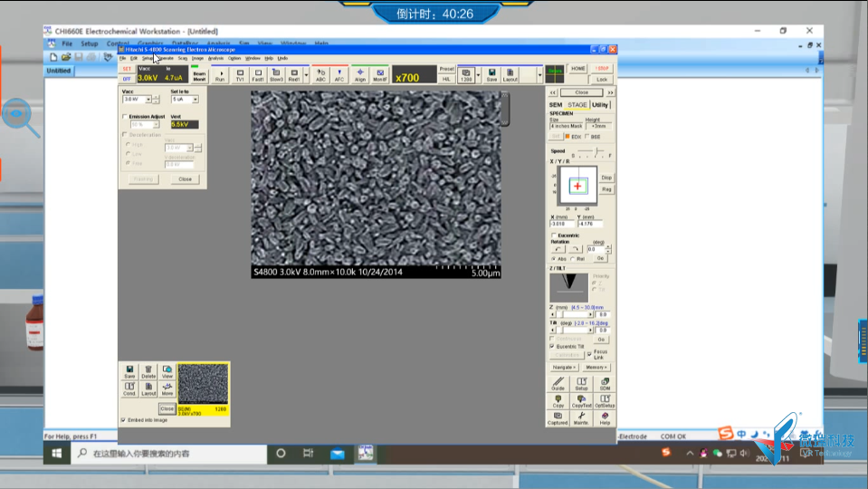The width and height of the screenshot is (868, 489).
Task: Click View icon in captured image panel
Action: coord(167,371)
